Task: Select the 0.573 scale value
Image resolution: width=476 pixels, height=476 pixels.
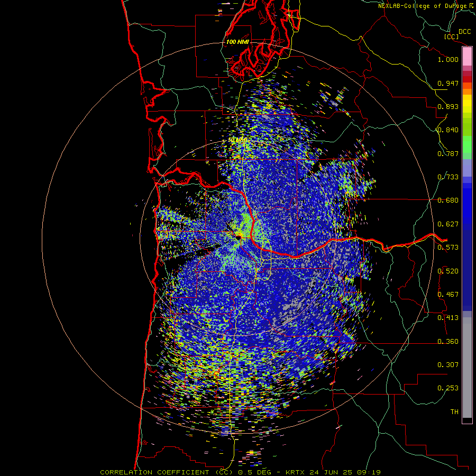Action: tap(448, 248)
